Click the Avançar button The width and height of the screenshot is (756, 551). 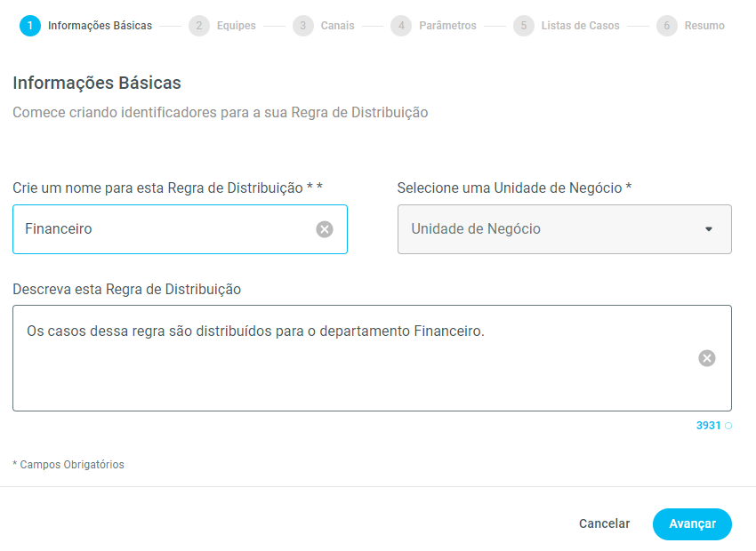point(692,524)
